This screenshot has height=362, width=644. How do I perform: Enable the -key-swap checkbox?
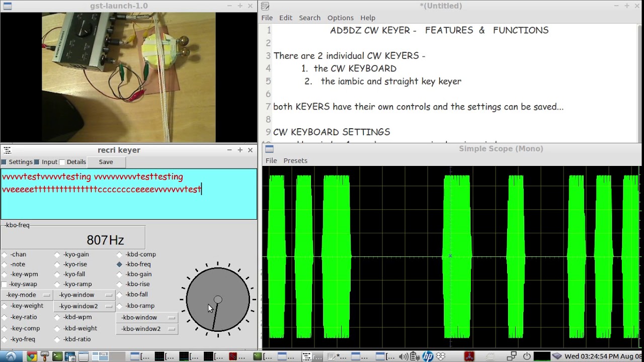tap(5, 285)
